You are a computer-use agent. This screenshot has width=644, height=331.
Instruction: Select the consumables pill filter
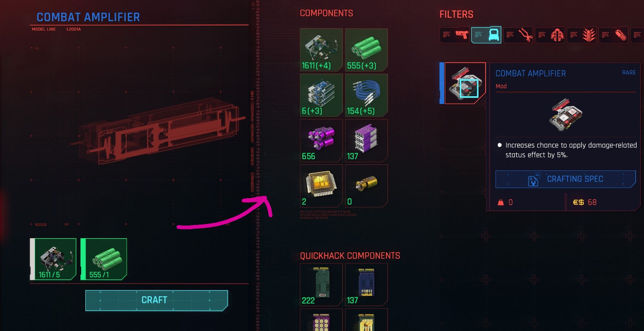pos(613,35)
